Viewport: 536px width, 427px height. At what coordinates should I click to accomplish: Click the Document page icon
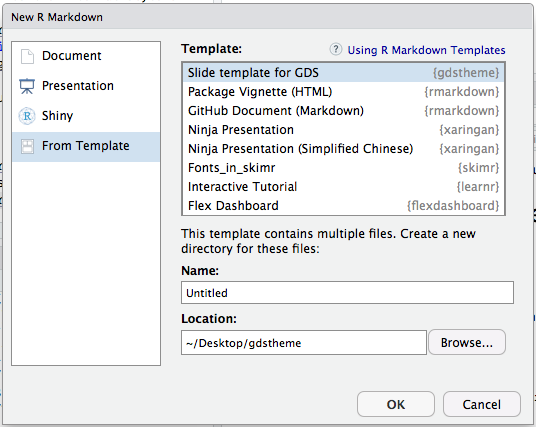click(27, 56)
